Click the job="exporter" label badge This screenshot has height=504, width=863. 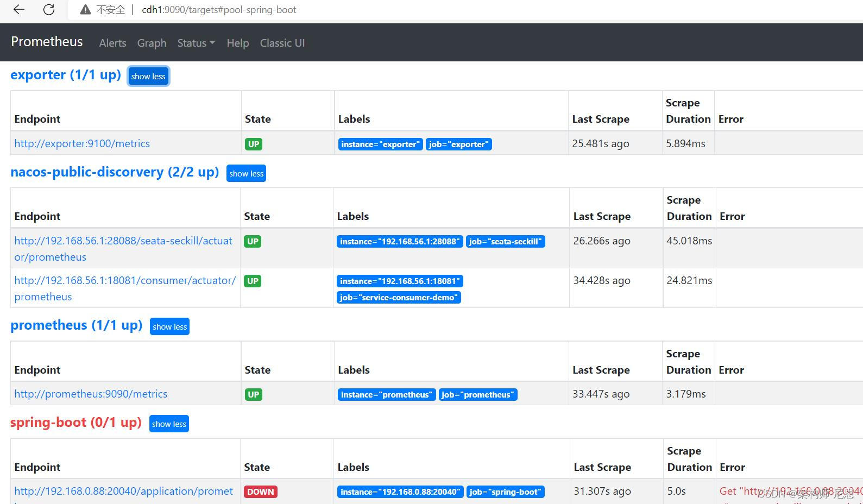click(x=458, y=144)
